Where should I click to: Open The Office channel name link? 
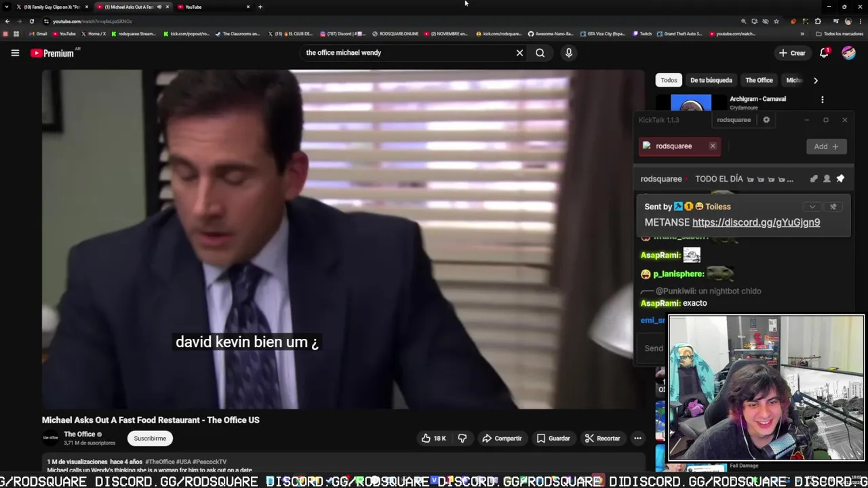point(79,434)
